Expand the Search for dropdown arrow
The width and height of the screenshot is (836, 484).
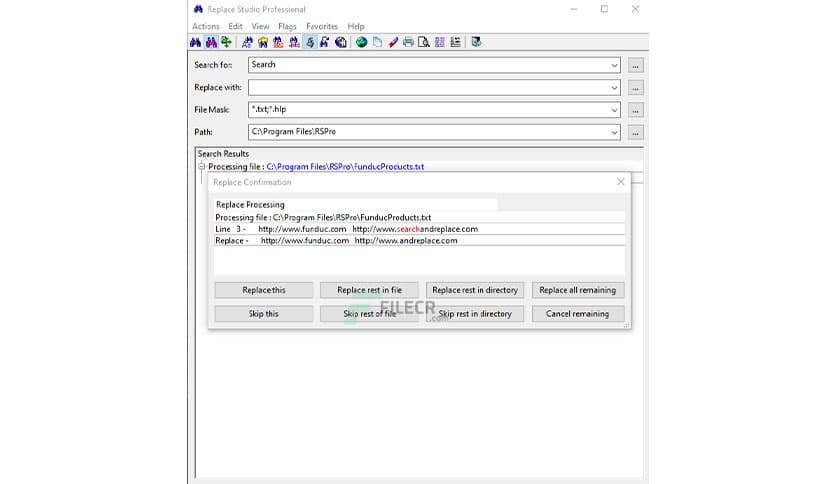(x=614, y=65)
